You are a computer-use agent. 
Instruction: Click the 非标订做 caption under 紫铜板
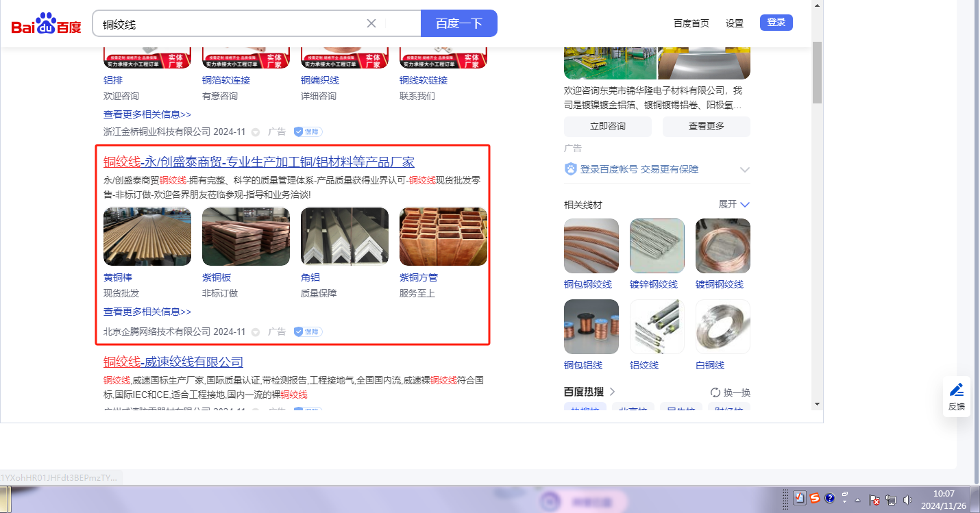(x=220, y=293)
